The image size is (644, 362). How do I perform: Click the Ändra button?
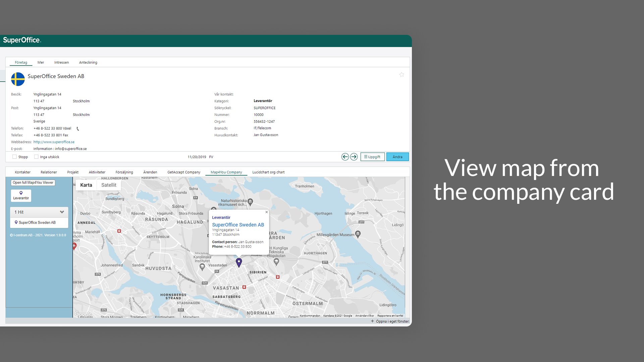click(x=397, y=157)
